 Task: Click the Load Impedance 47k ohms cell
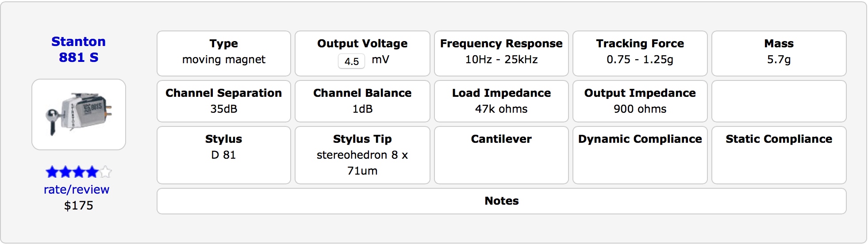(x=501, y=101)
